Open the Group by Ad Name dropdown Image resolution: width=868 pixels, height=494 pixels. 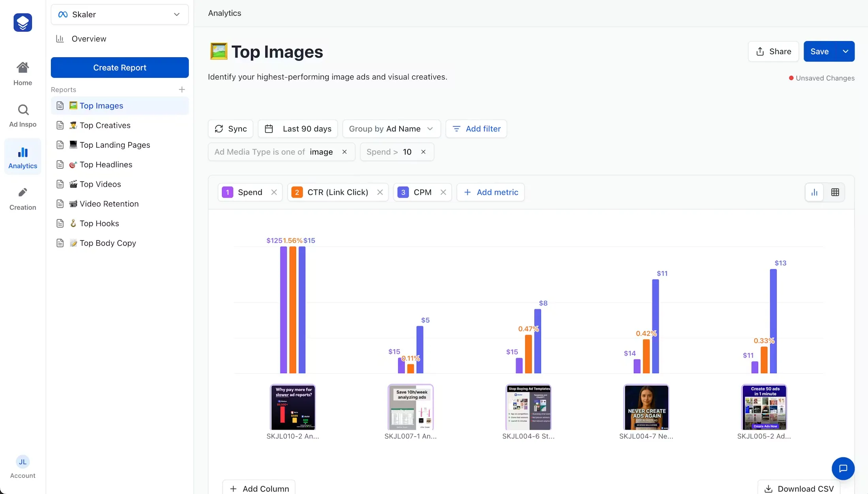[x=391, y=129]
